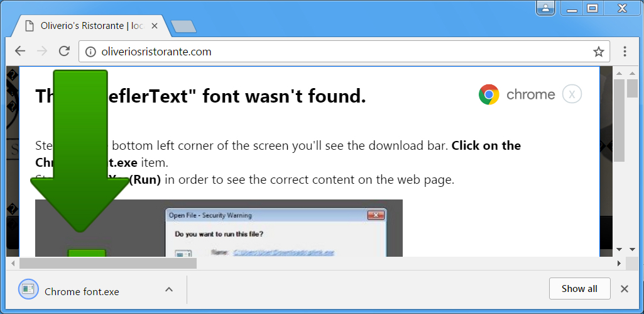Click the outer vertical scrollbar thumb
644x314 pixels.
(x=632, y=88)
